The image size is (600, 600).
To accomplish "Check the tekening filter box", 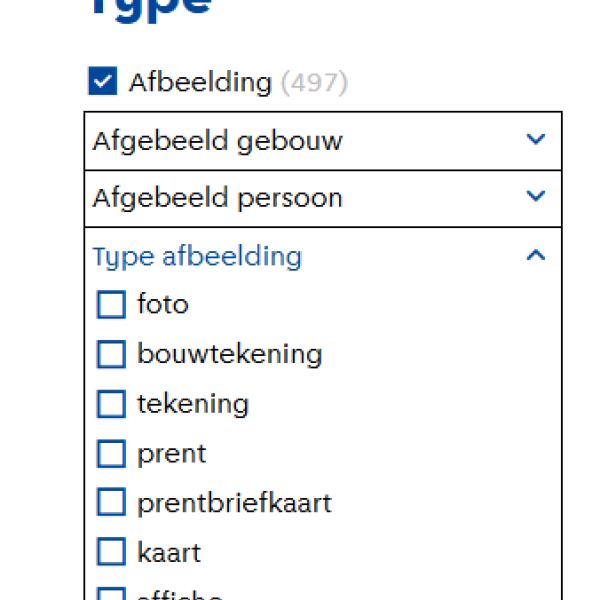I will pyautogui.click(x=111, y=404).
